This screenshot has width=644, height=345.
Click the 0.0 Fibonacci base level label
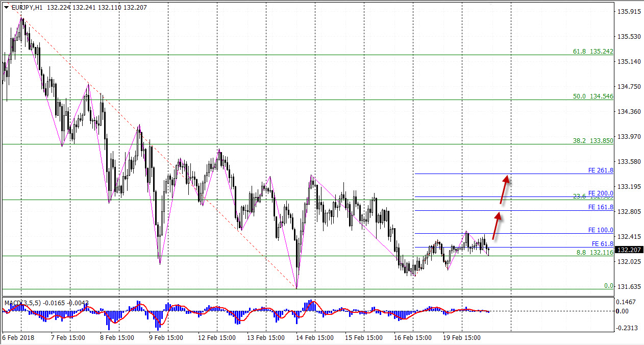pyautogui.click(x=608, y=286)
